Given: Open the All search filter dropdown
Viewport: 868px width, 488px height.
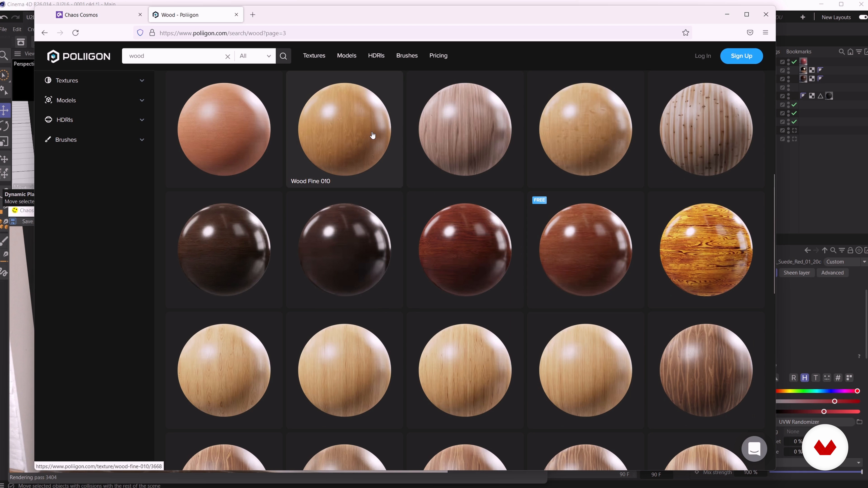Looking at the screenshot, I should click(x=255, y=56).
